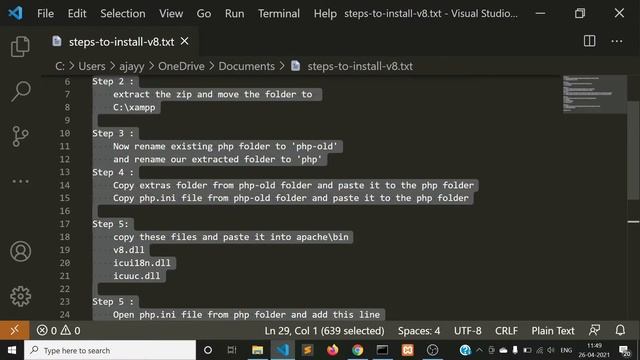Open Google Chrome from taskbar
640x360 pixels.
(x=358, y=350)
